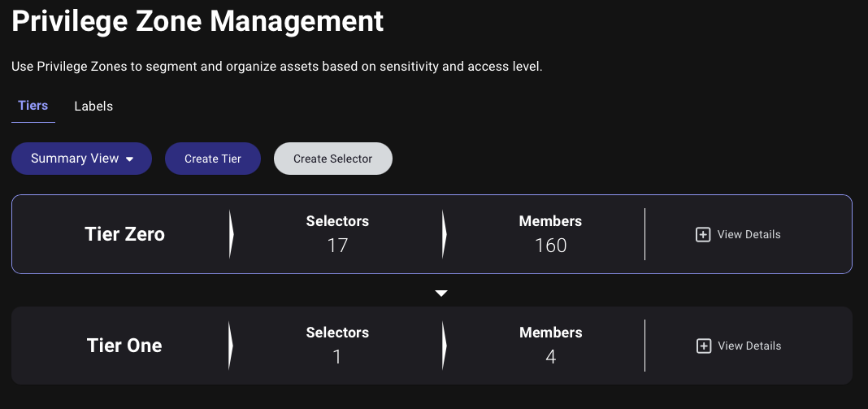868x409 pixels.
Task: Click the down triangle between tier cards
Action: coord(441,294)
